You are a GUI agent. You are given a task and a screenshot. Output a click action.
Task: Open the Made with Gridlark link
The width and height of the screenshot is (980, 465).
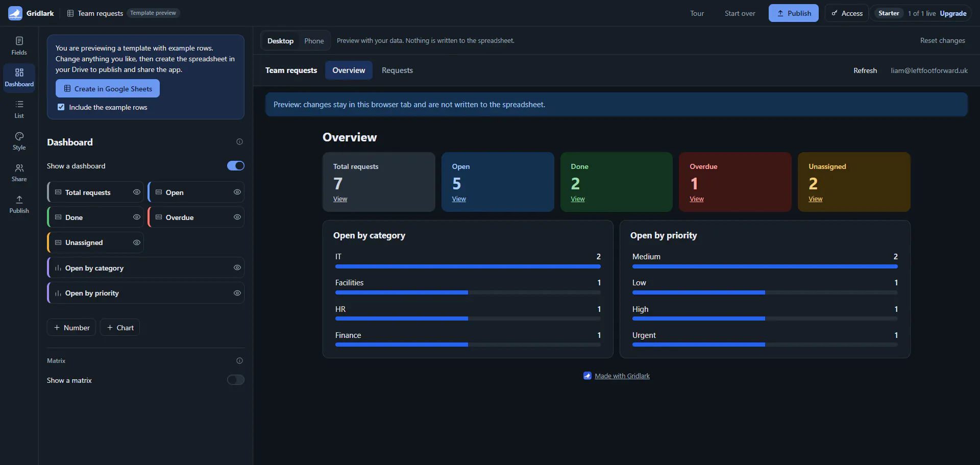click(622, 376)
